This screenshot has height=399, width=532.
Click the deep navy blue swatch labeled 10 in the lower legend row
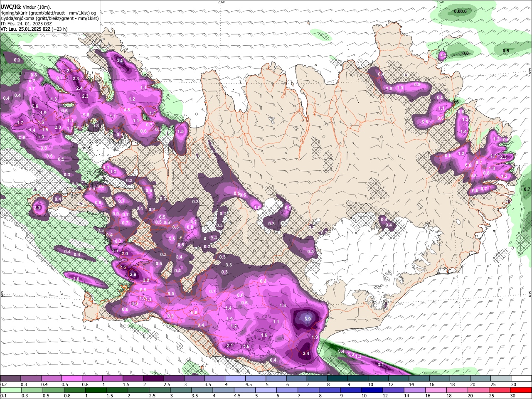372,390
